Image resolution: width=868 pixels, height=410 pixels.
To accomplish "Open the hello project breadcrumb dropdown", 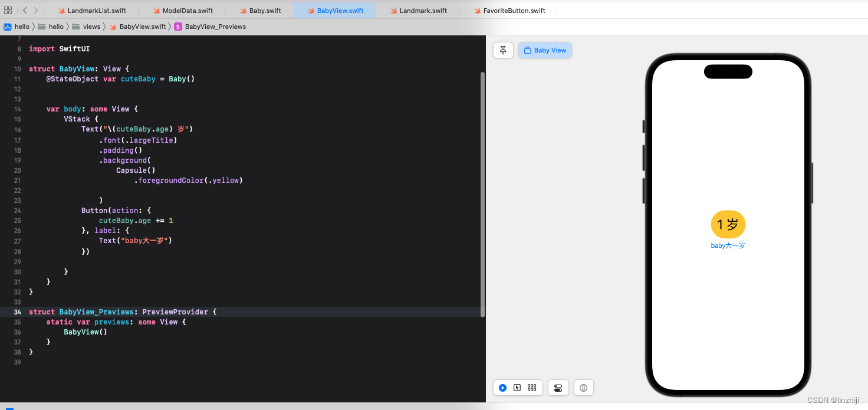I will 22,27.
